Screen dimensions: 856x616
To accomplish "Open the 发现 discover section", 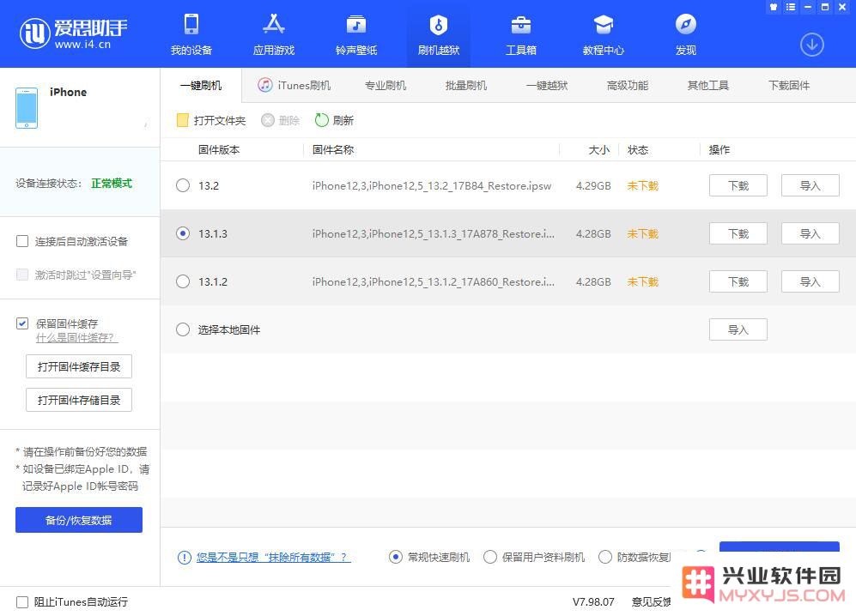I will coord(686,35).
